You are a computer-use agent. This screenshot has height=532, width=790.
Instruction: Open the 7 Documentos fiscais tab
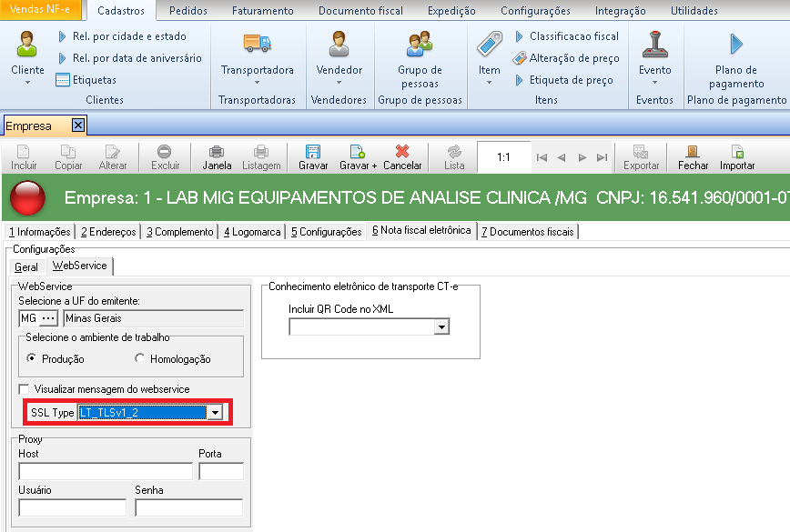click(x=528, y=232)
